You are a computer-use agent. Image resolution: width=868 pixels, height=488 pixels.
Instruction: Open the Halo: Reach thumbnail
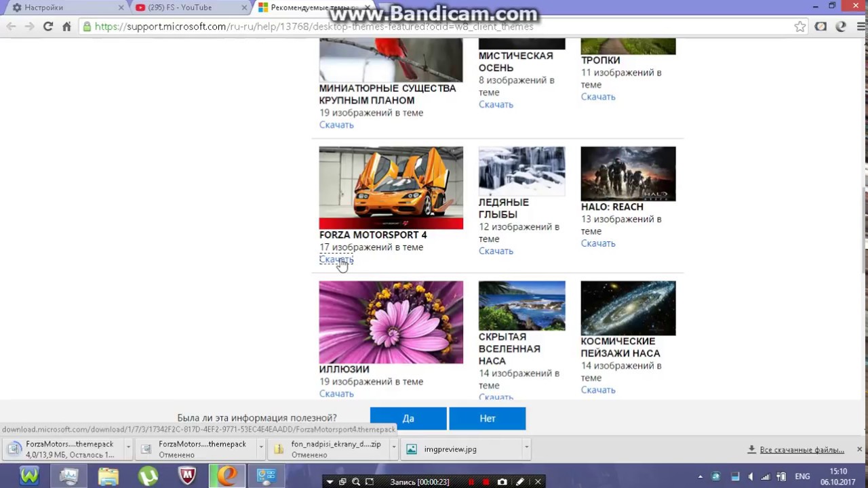pos(628,174)
